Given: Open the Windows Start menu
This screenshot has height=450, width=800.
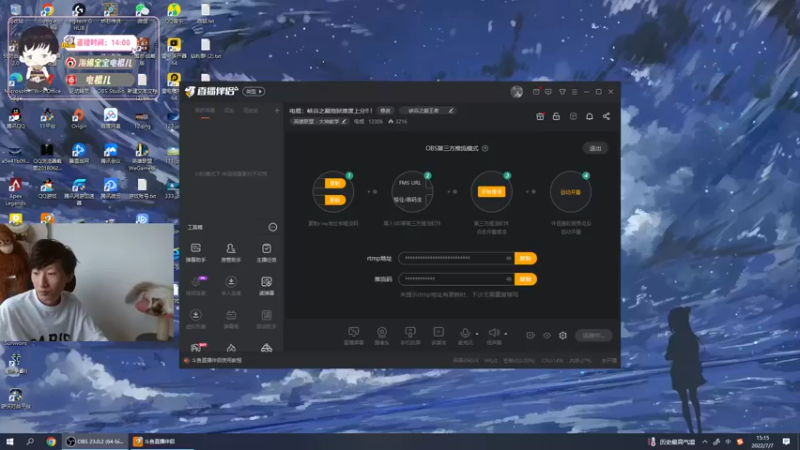Looking at the screenshot, I should [x=9, y=442].
